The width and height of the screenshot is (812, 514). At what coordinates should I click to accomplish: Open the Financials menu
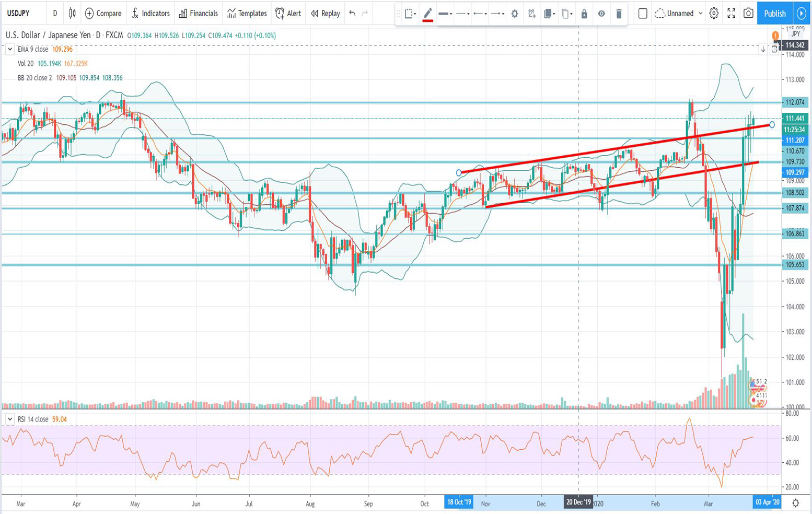pos(198,14)
